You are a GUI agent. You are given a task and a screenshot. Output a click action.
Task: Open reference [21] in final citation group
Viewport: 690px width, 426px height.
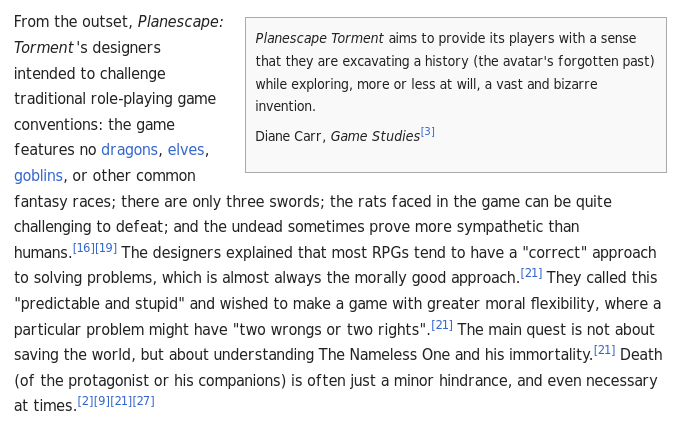[121, 401]
